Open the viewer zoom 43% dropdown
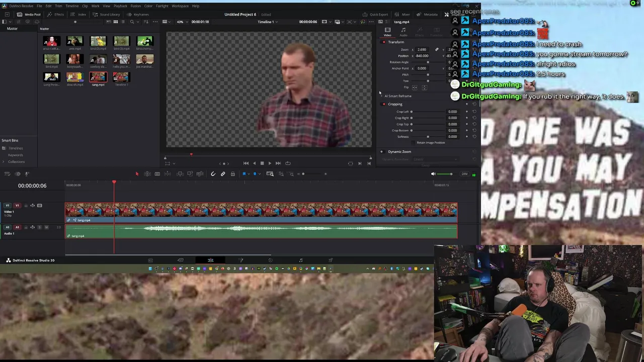This screenshot has width=644, height=362. pos(182,22)
